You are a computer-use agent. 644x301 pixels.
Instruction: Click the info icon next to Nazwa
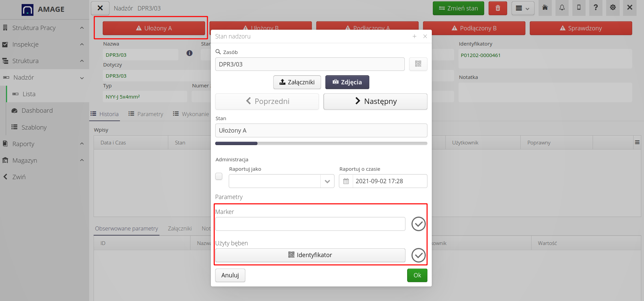pyautogui.click(x=190, y=53)
